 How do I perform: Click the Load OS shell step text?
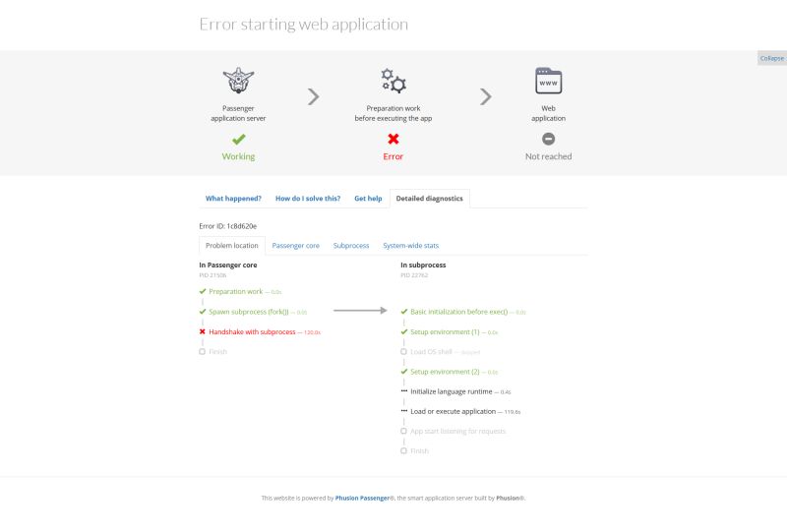click(431, 352)
